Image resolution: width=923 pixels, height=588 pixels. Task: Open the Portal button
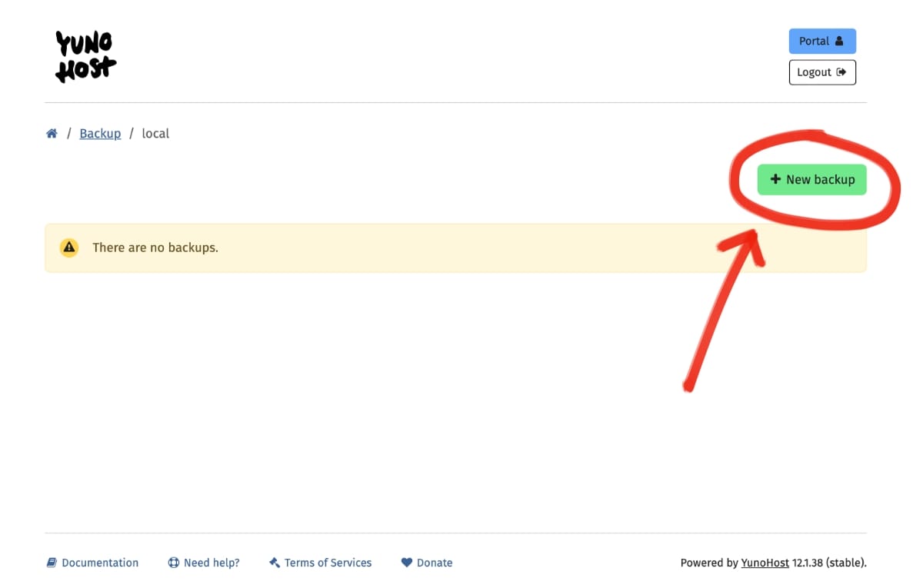pyautogui.click(x=821, y=42)
